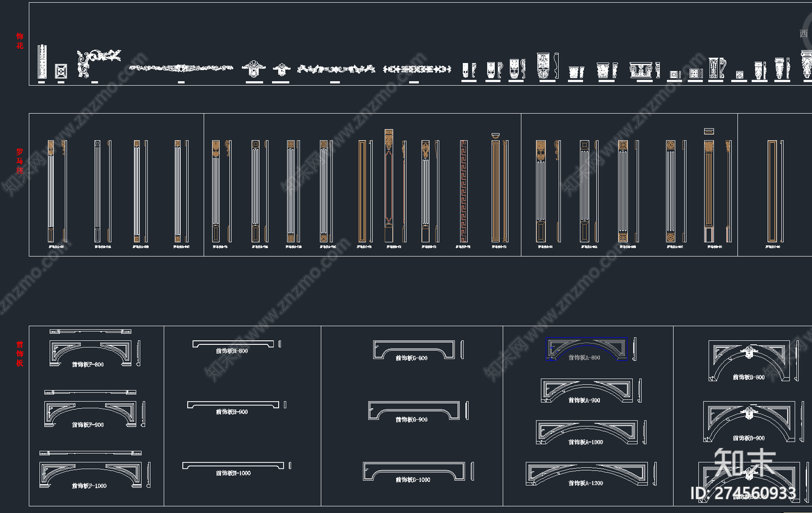Viewport: 812px width, 513px height.
Task: Select the shell-shaped ornament in 饰花 row
Action: click(x=253, y=70)
